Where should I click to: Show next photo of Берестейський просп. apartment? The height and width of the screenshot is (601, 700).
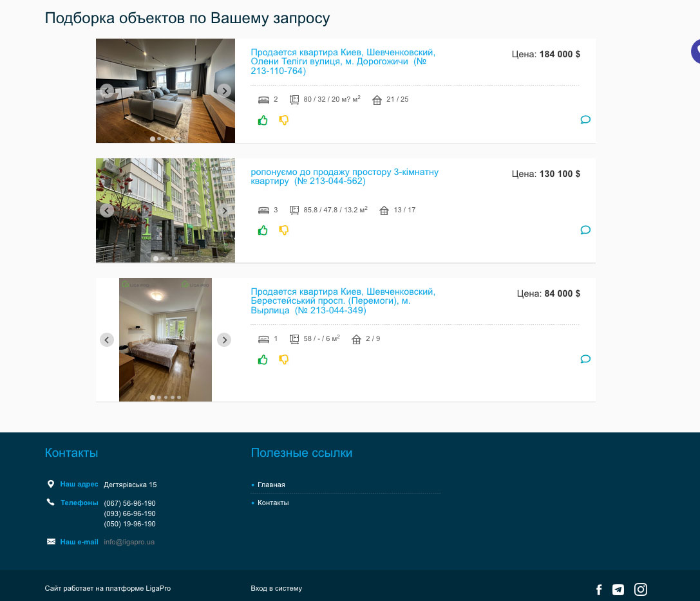[x=224, y=340]
